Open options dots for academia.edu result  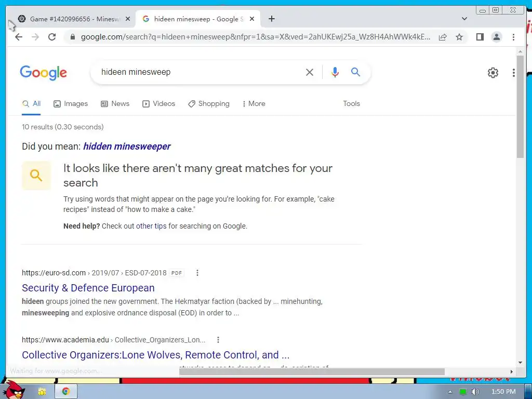click(x=218, y=340)
